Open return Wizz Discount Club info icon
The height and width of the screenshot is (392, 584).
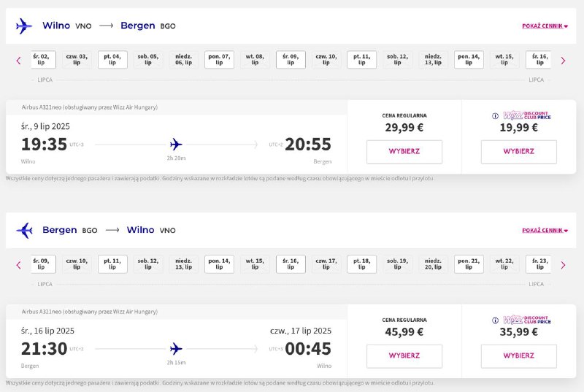point(495,320)
